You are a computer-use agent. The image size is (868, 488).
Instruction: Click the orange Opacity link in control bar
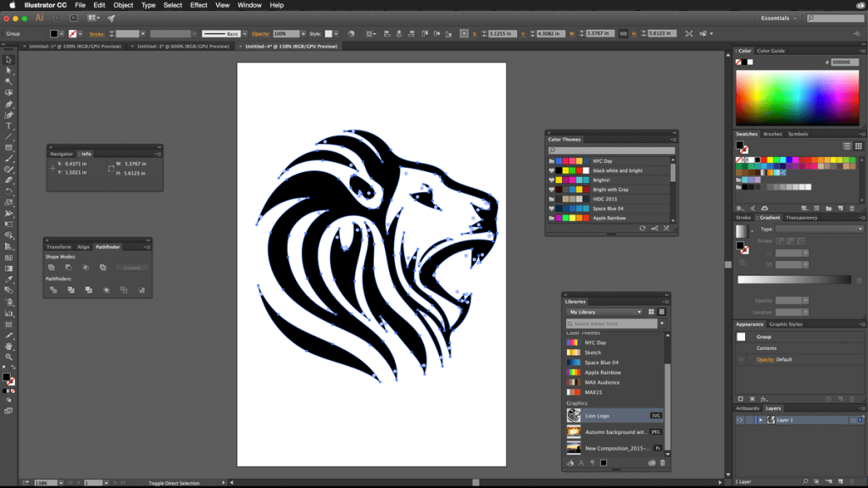pyautogui.click(x=260, y=34)
